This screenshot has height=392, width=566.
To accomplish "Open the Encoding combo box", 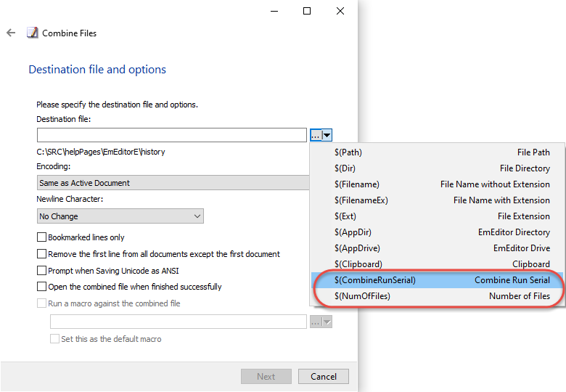I will click(x=173, y=183).
